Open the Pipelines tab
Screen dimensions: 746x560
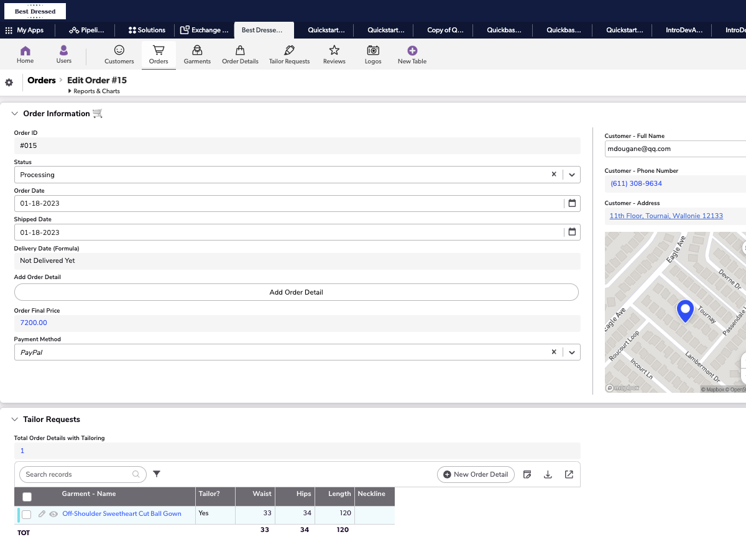tap(87, 30)
